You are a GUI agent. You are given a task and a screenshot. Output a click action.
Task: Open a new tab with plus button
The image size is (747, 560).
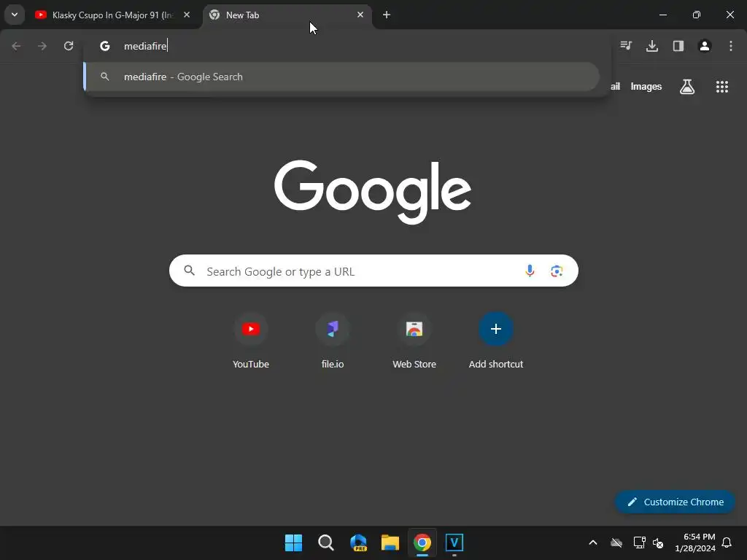(387, 15)
